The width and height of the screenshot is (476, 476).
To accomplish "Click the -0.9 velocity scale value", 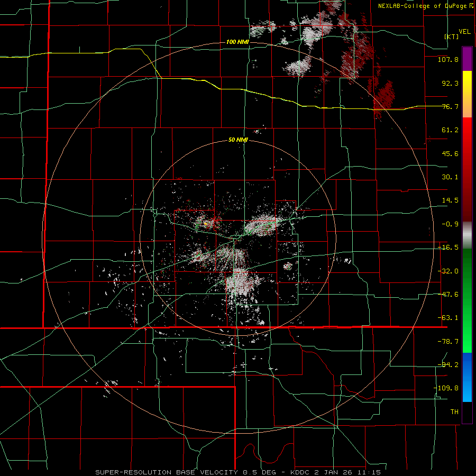I will pos(450,224).
